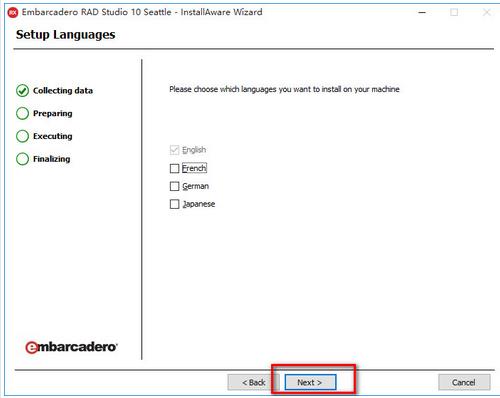Click the Executing step circle icon
The image size is (500, 398).
[x=22, y=136]
